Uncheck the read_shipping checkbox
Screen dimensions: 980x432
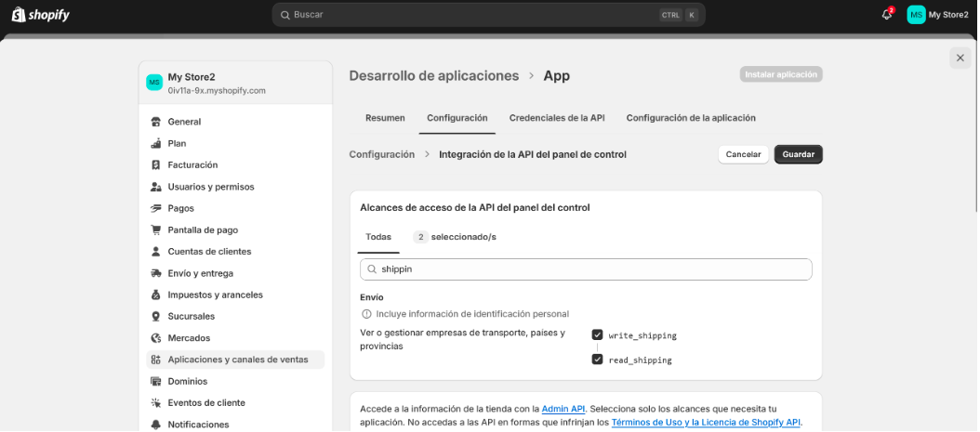[597, 360]
